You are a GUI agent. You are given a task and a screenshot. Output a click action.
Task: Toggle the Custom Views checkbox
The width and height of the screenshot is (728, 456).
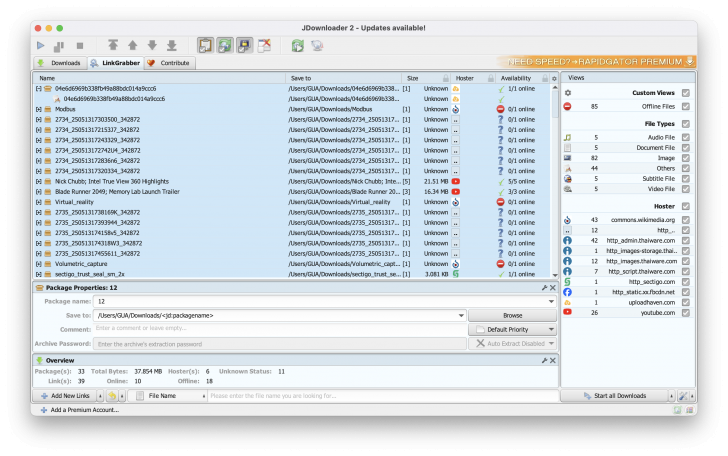(686, 93)
